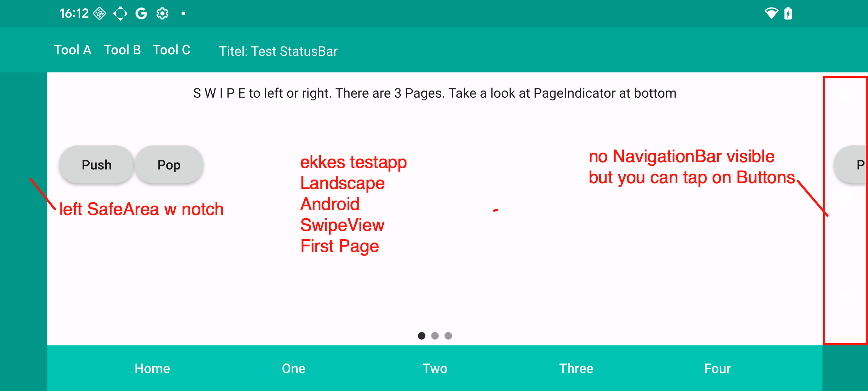Viewport: 868px width, 391px height.
Task: Open Tool B in toolbar
Action: (122, 50)
